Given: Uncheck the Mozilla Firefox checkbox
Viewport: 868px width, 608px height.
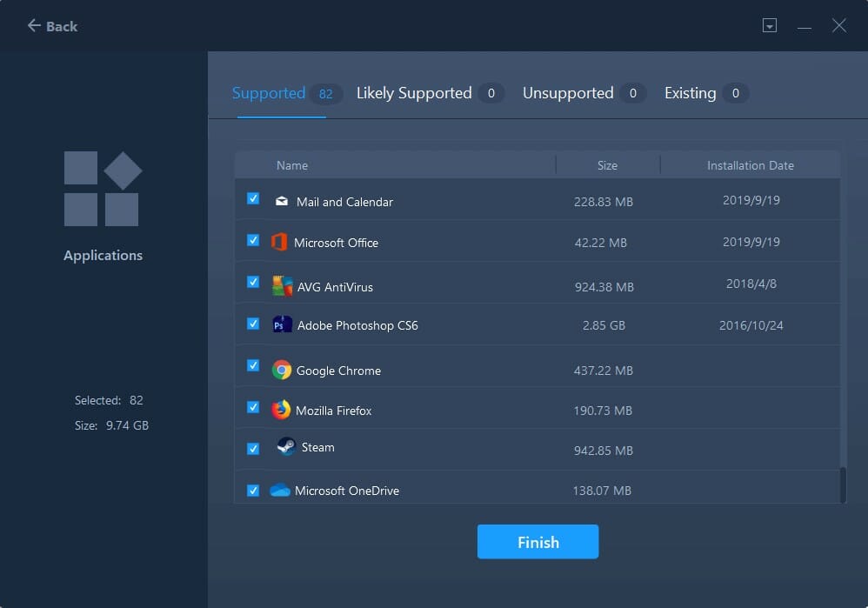Looking at the screenshot, I should (x=253, y=407).
